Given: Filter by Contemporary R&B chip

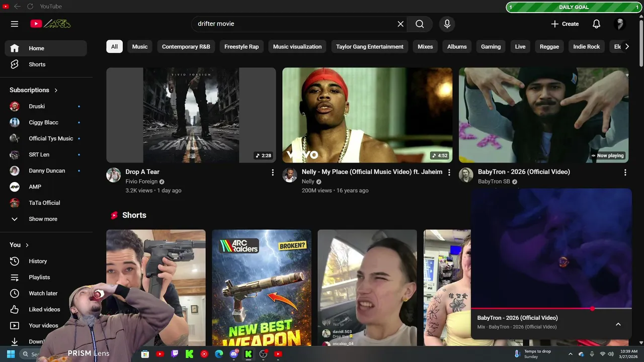Looking at the screenshot, I should pyautogui.click(x=186, y=46).
